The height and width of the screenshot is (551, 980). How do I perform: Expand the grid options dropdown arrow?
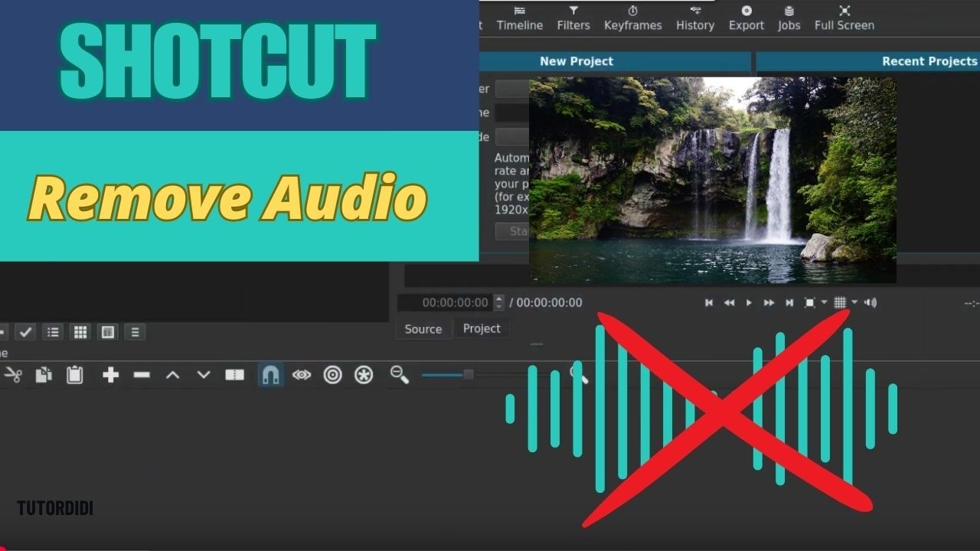[x=854, y=302]
